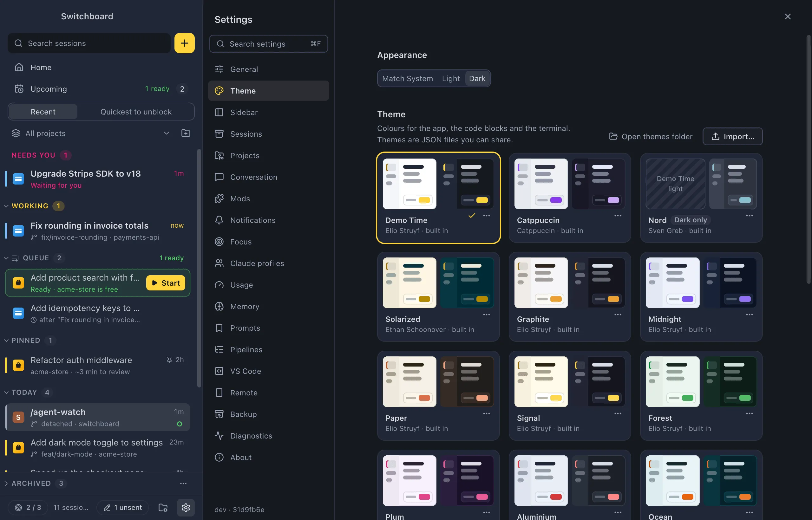Click the Home icon in sidebar
Viewport: 812px width, 520px height.
(19, 67)
